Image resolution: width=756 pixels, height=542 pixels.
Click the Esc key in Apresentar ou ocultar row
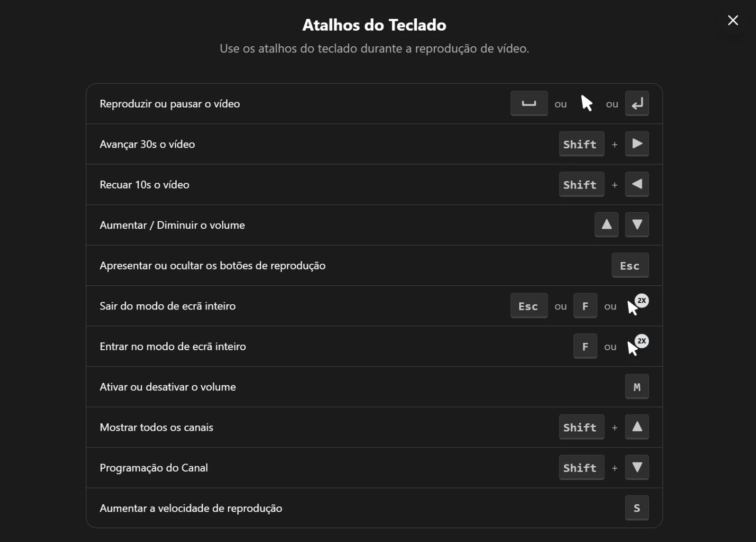(629, 265)
